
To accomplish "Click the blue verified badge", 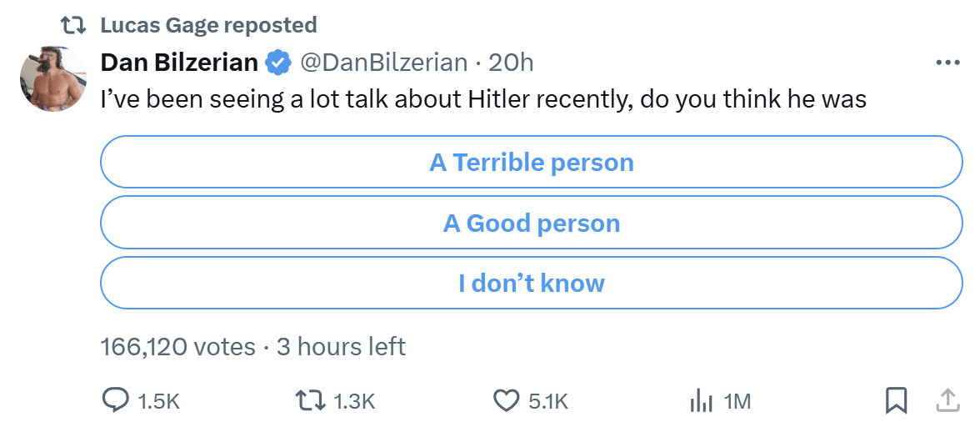I will pyautogui.click(x=278, y=63).
